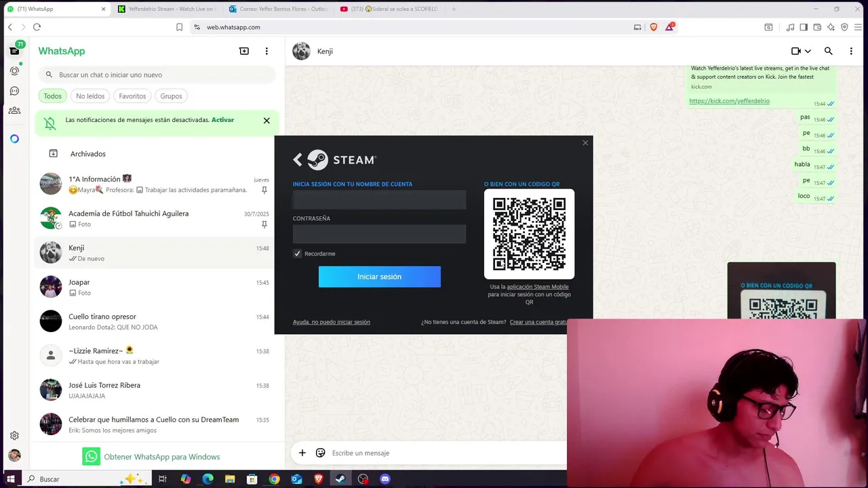The height and width of the screenshot is (488, 868).
Task: Select the No leídos filter tab
Action: click(90, 96)
